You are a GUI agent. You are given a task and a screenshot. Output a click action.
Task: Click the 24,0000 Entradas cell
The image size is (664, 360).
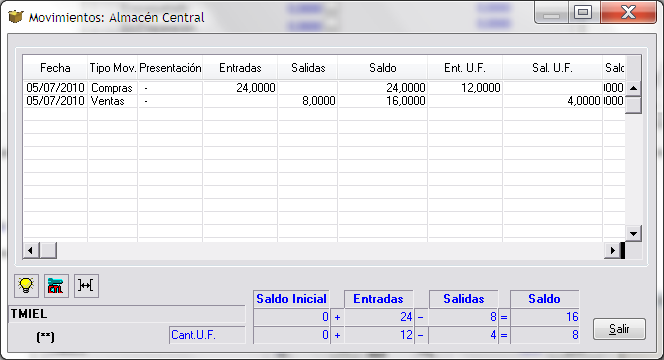point(240,88)
